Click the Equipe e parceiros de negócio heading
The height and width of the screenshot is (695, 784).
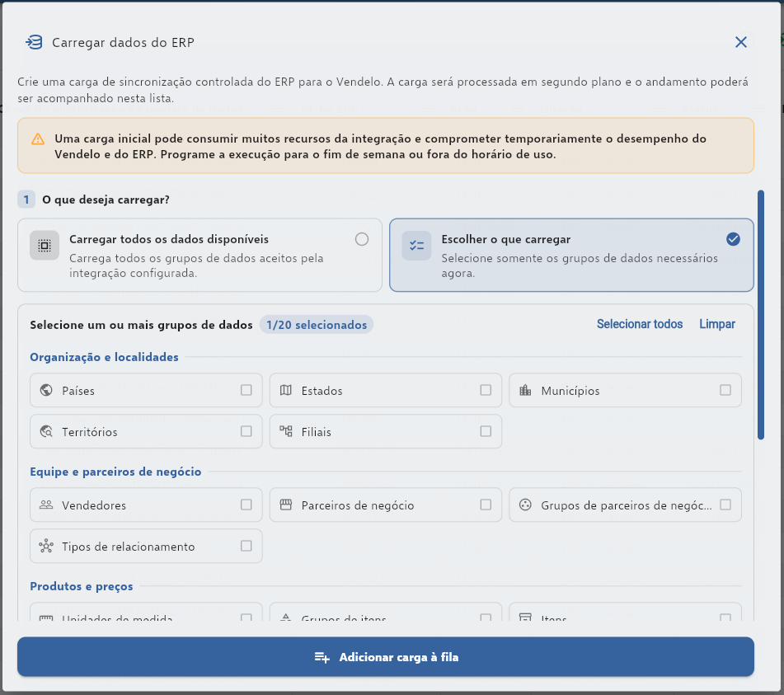(x=115, y=472)
